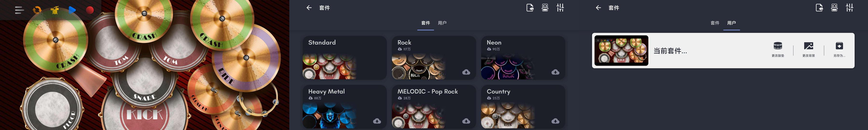Open mixer sliders icon in middle panel
The height and width of the screenshot is (130, 868).
click(x=560, y=8)
